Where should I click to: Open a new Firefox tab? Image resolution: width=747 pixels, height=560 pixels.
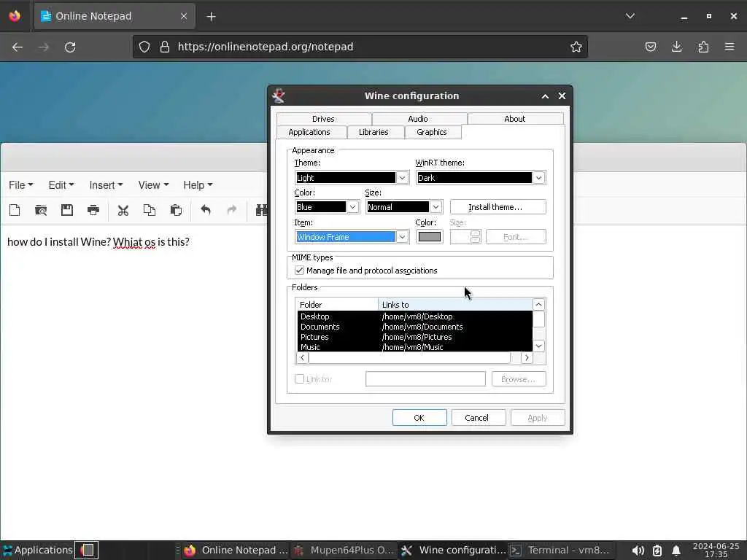tap(211, 17)
